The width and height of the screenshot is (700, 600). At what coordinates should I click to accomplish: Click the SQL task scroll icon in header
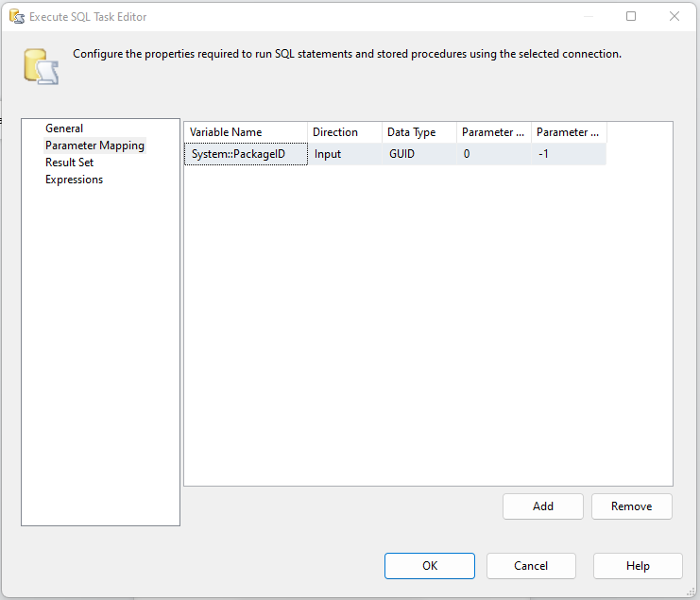(39, 65)
